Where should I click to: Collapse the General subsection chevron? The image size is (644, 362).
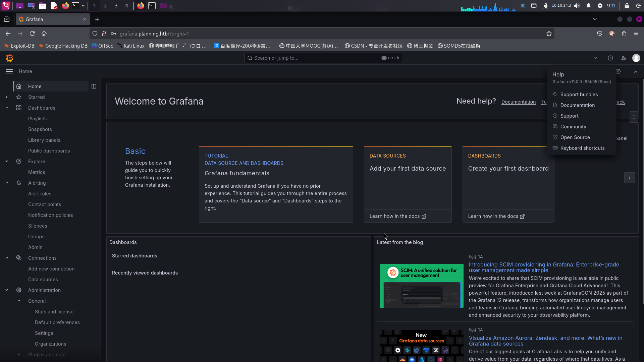tap(19, 301)
